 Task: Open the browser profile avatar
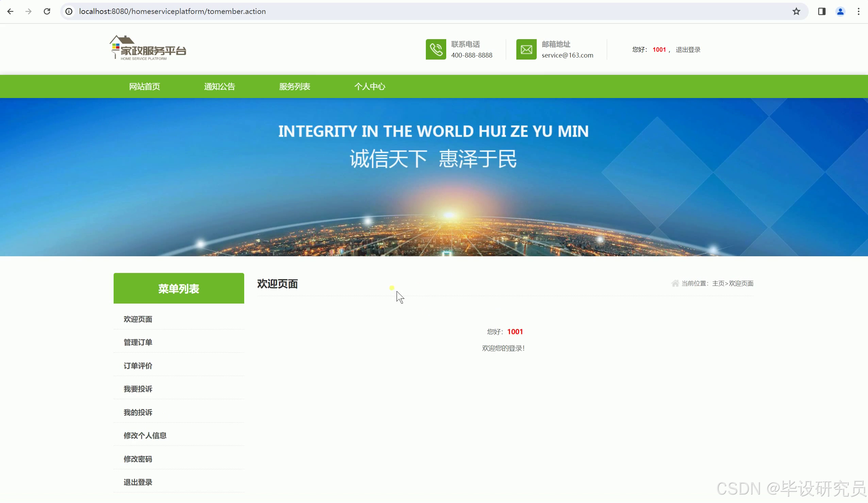pos(840,11)
